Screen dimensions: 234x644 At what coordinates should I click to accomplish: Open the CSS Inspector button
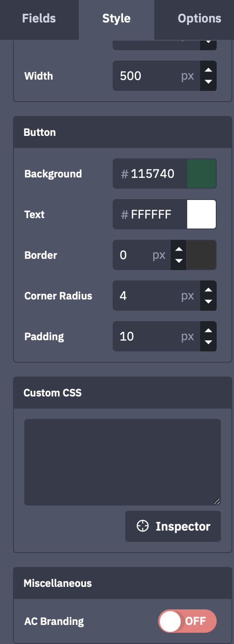click(x=173, y=526)
